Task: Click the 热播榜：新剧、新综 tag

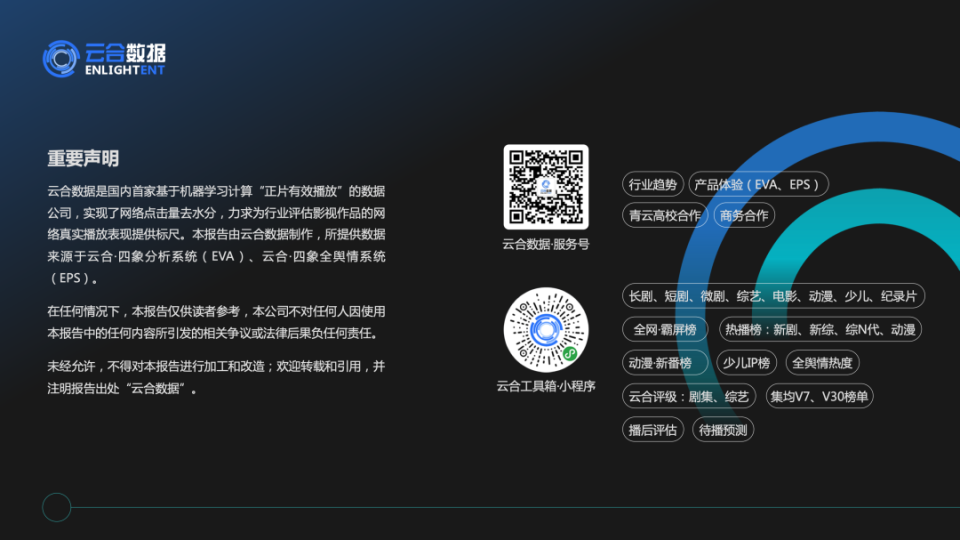Action: click(820, 330)
